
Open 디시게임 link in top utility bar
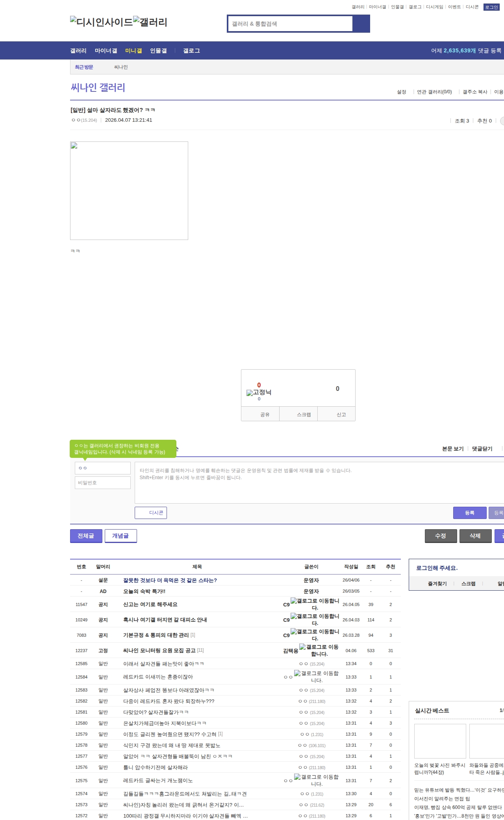[435, 7]
